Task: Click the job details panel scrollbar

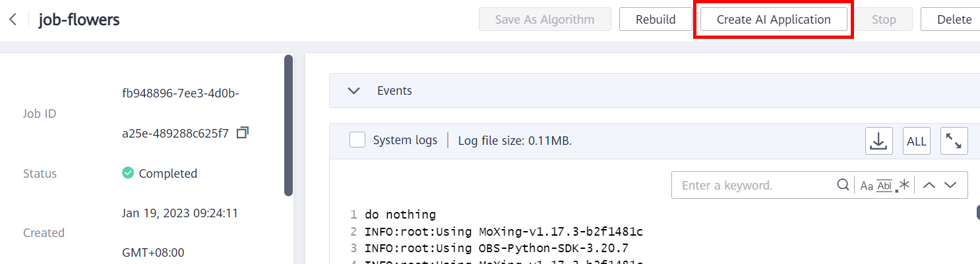Action: coord(288,125)
